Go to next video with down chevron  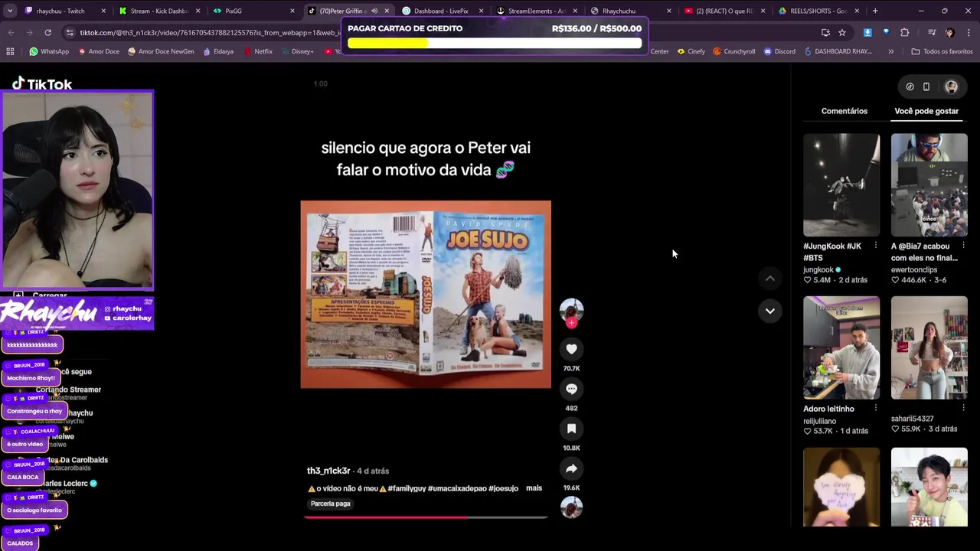[769, 311]
